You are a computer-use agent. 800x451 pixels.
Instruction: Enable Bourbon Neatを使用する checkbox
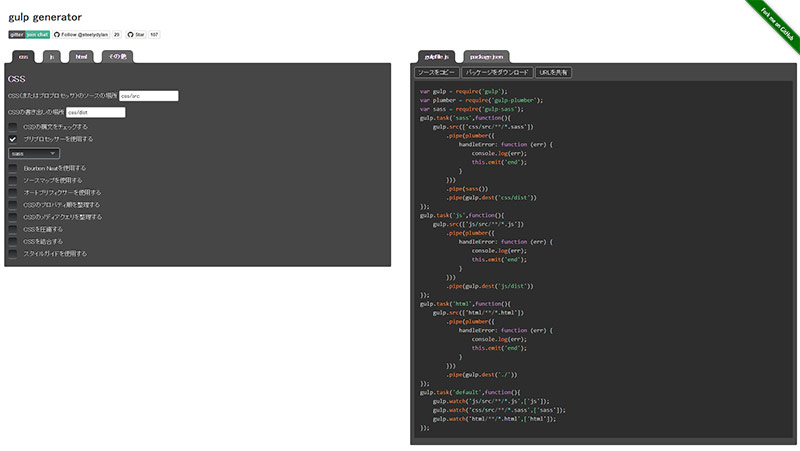coord(13,168)
